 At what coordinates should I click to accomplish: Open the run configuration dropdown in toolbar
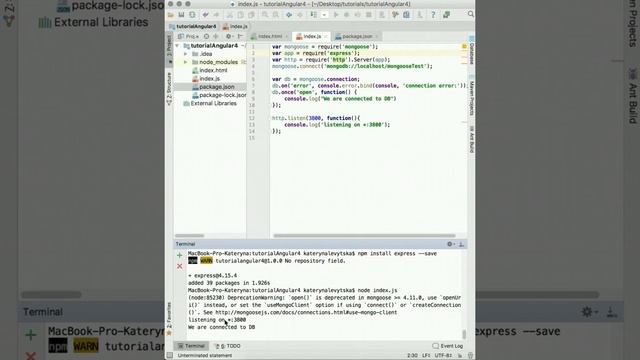coord(324,15)
